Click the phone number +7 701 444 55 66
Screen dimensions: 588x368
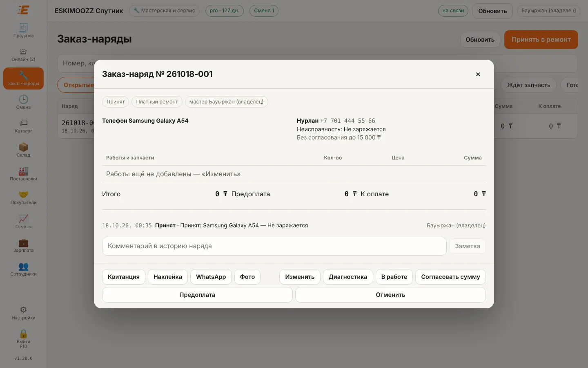click(x=347, y=121)
